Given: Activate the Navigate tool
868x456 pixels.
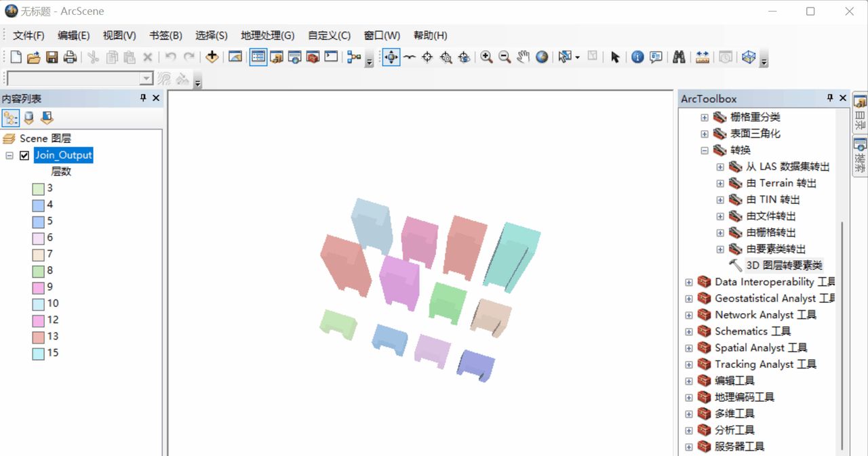Looking at the screenshot, I should tap(390, 57).
